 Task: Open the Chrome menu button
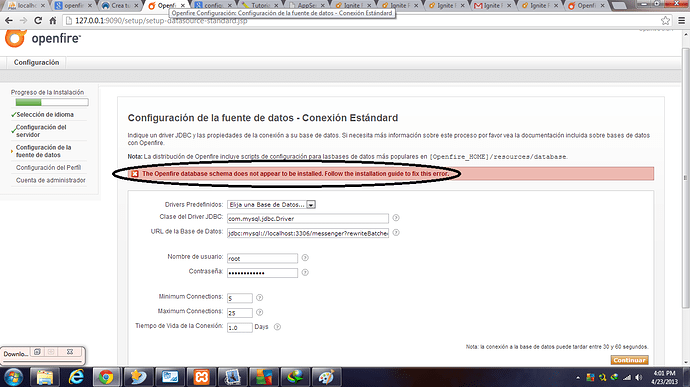click(x=681, y=20)
